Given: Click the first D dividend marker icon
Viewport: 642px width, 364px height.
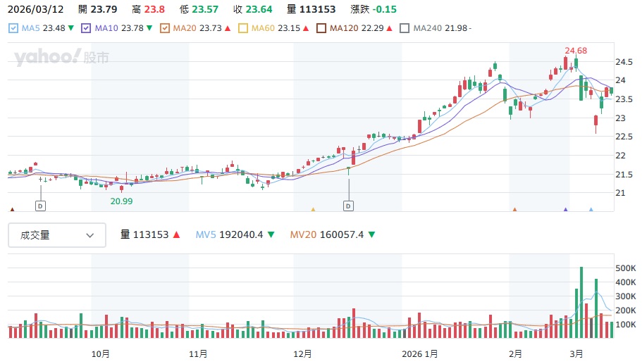Looking at the screenshot, I should pyautogui.click(x=40, y=206).
